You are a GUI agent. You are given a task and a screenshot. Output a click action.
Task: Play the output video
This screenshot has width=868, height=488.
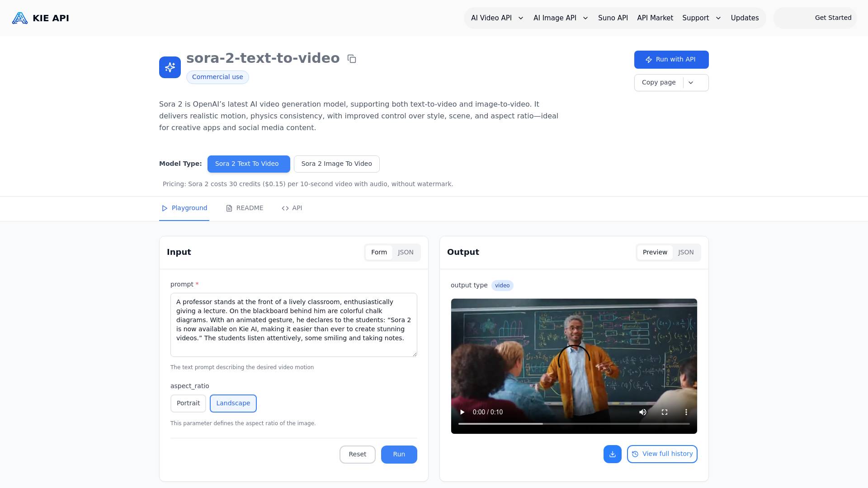click(462, 412)
